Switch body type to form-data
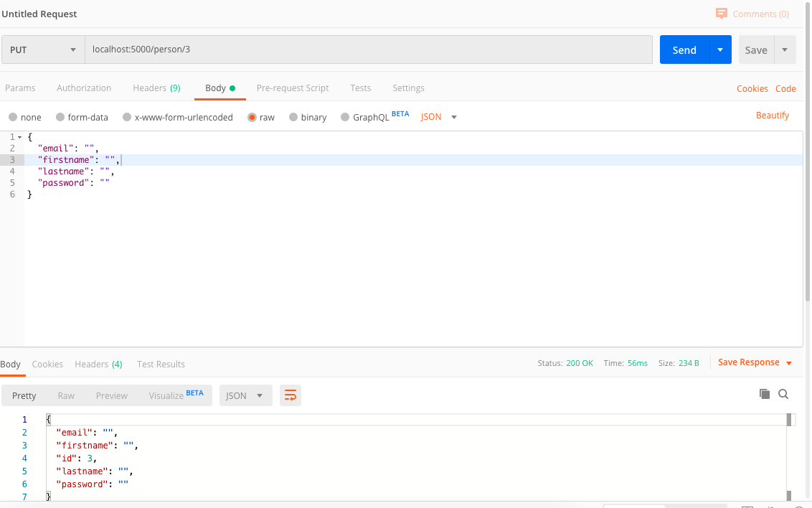This screenshot has width=812, height=508. [81, 116]
